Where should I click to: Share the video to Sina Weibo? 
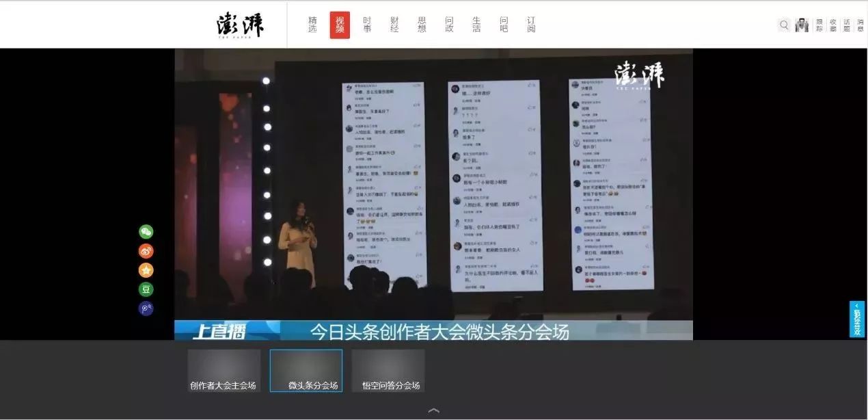click(146, 251)
